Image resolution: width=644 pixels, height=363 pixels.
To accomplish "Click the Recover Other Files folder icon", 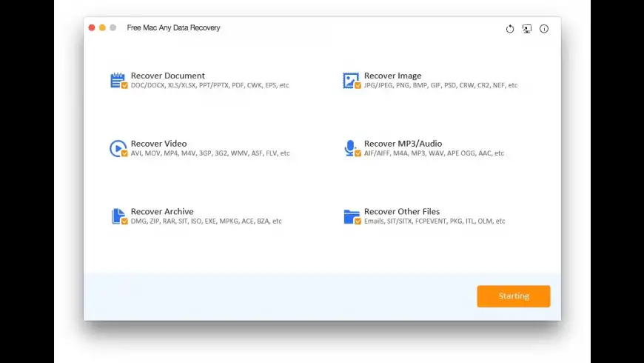I will tap(351, 216).
